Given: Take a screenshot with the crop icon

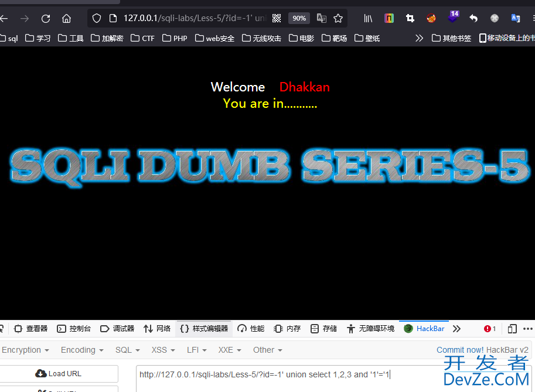Looking at the screenshot, I should (410, 18).
